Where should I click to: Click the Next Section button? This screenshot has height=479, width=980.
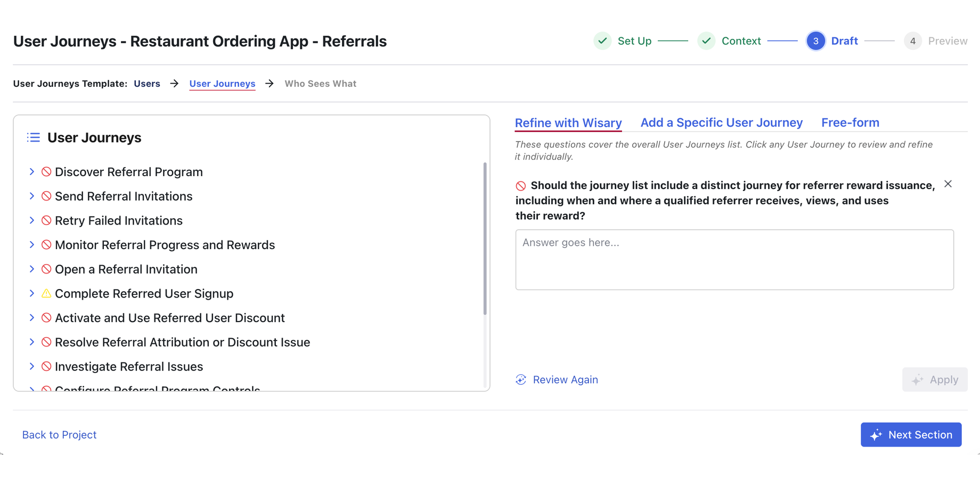[x=911, y=435]
